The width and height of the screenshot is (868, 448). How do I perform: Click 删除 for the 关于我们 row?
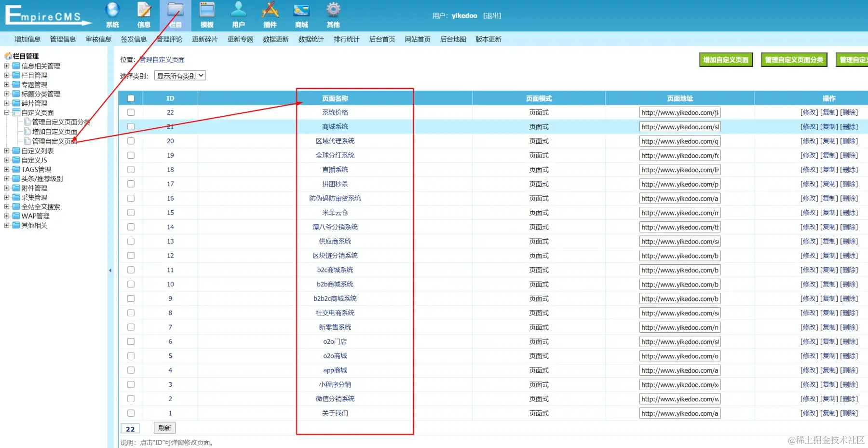(849, 413)
